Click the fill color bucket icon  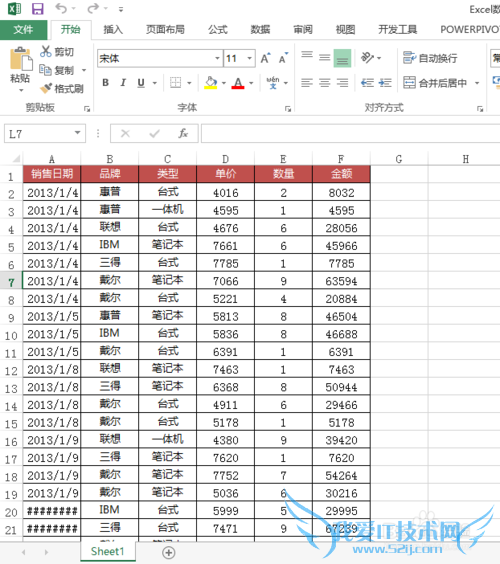[x=211, y=83]
